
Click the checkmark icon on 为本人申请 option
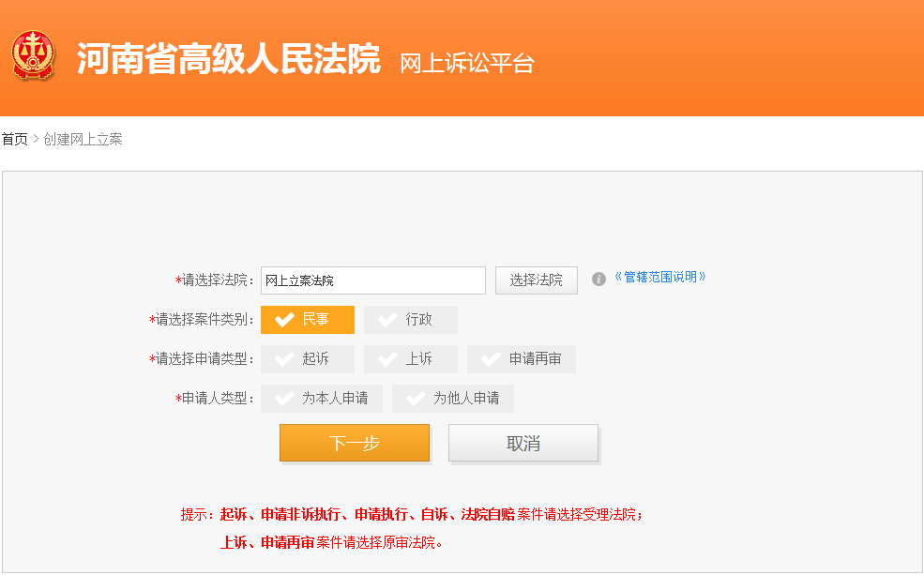(x=286, y=398)
